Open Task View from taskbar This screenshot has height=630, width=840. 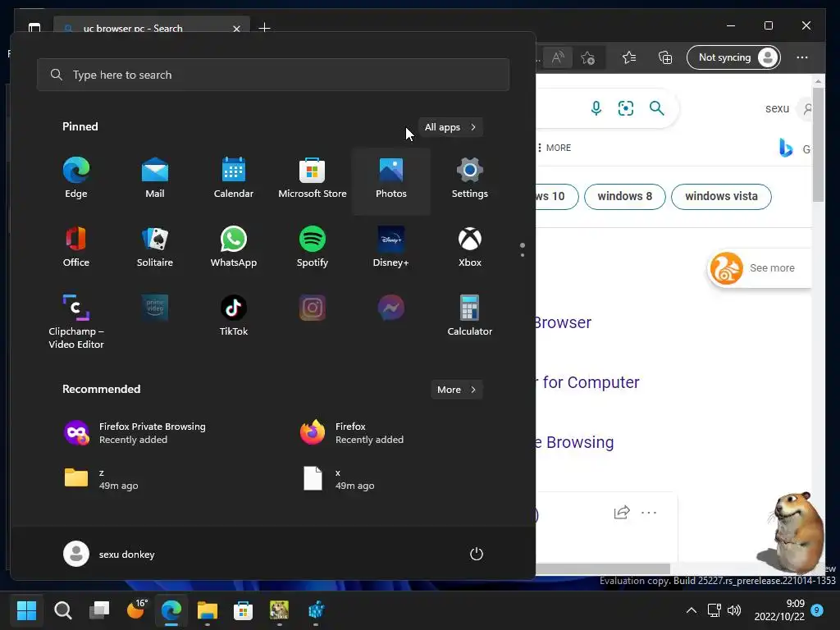pos(99,610)
